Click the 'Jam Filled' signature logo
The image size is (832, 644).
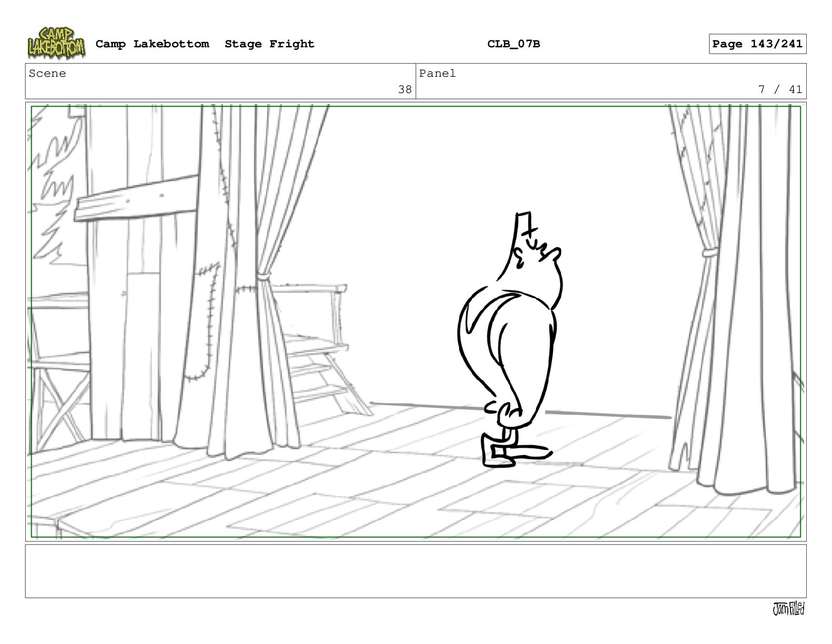[788, 609]
